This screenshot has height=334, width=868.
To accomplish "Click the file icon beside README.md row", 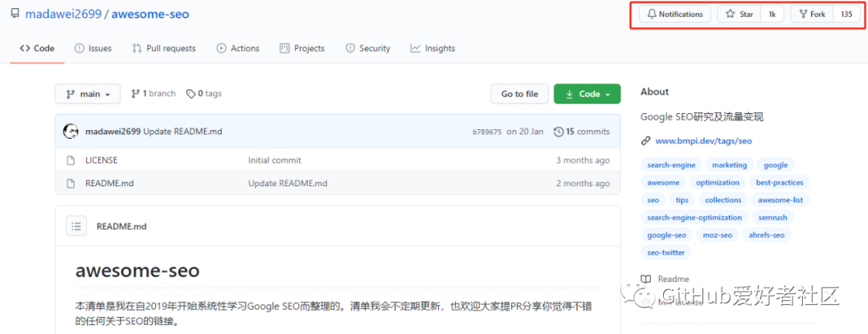I will tap(70, 183).
